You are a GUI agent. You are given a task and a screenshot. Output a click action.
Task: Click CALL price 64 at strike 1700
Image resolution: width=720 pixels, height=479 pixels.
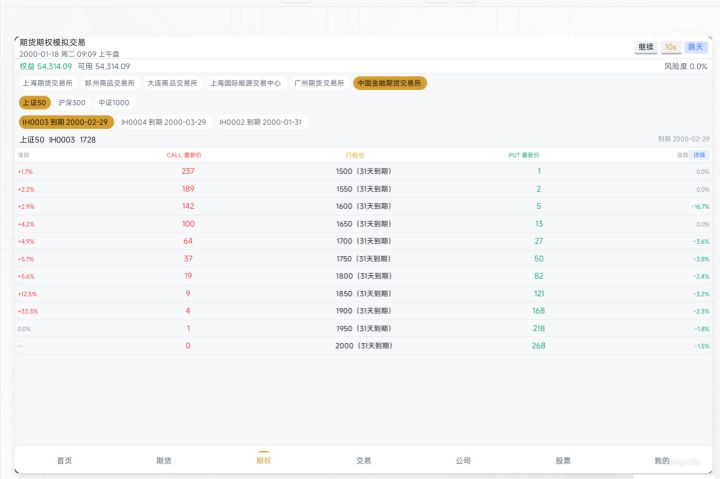188,241
